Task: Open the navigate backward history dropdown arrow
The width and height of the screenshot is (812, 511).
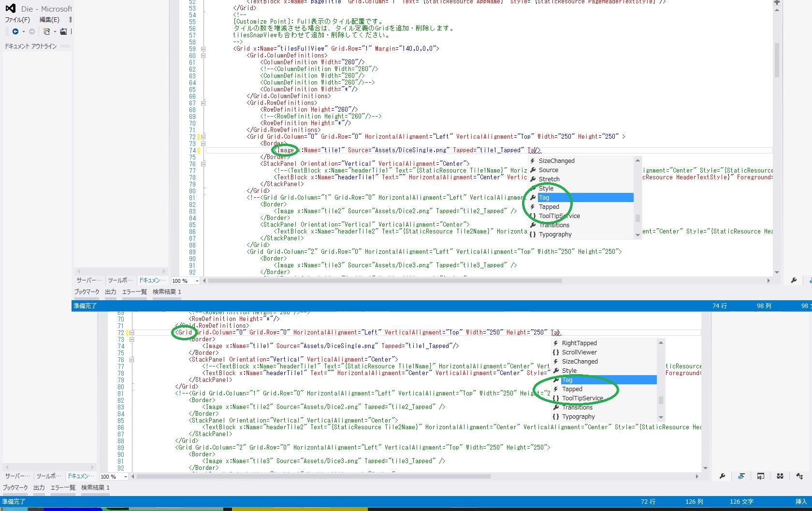Action: pyautogui.click(x=23, y=31)
